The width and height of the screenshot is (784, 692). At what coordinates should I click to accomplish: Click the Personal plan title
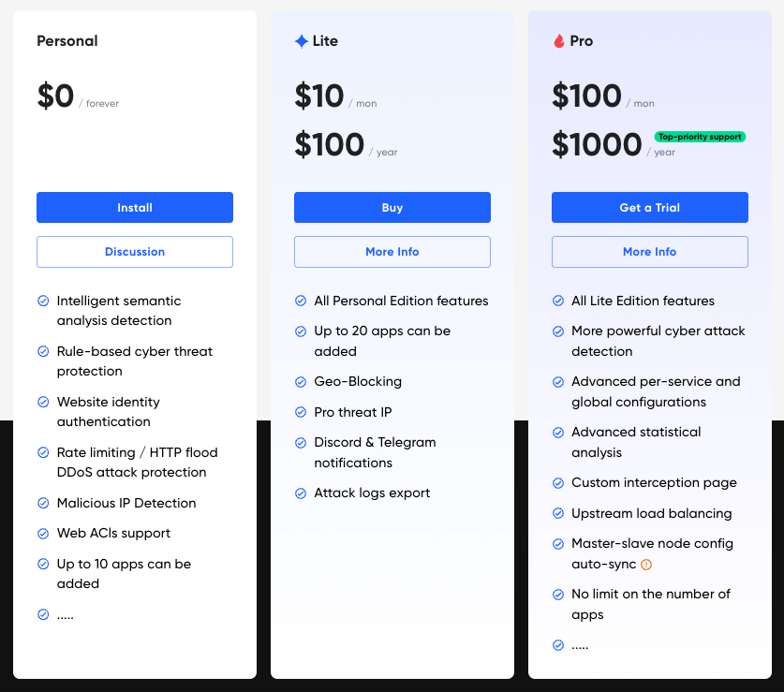[x=67, y=41]
